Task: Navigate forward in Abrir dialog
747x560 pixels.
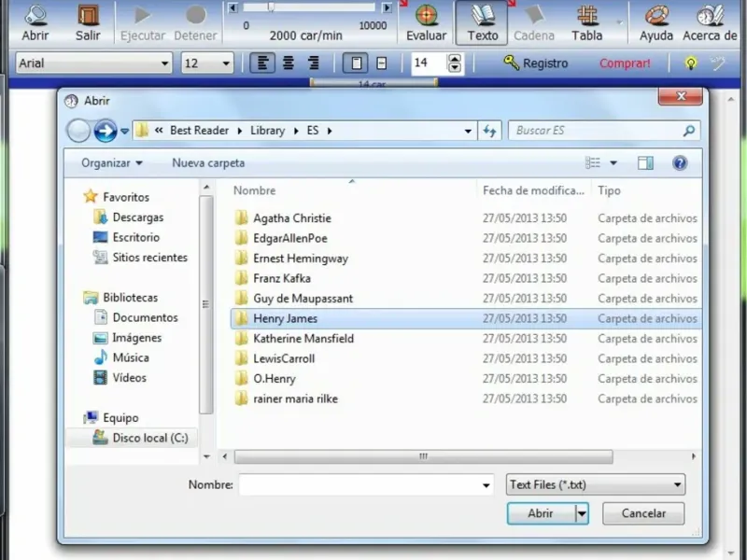Action: pos(106,131)
